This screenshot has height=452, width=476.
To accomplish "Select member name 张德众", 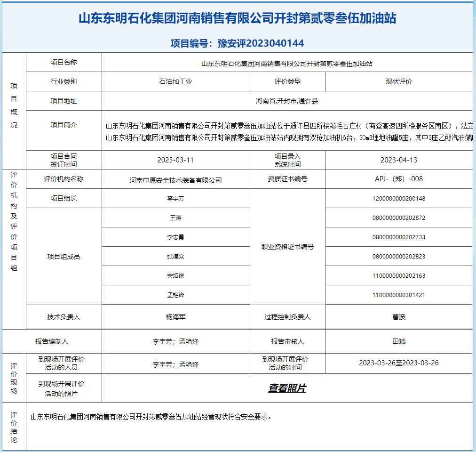I will tap(175, 256).
